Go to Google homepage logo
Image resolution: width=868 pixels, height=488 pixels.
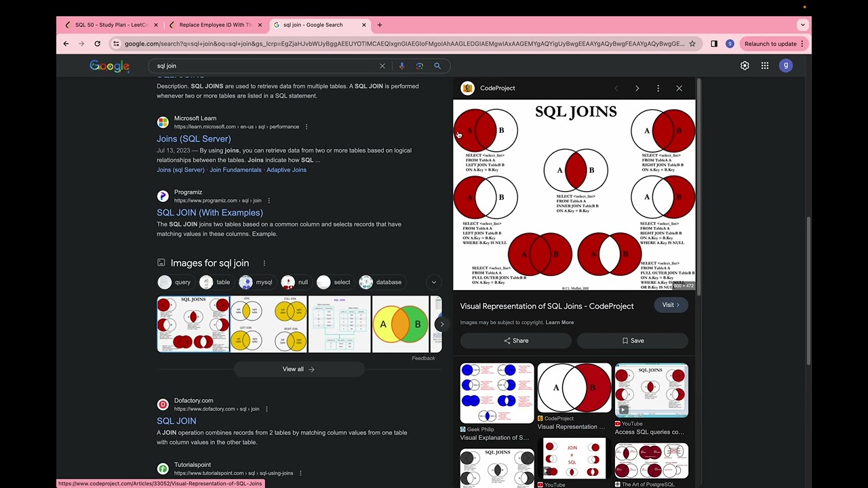[109, 66]
